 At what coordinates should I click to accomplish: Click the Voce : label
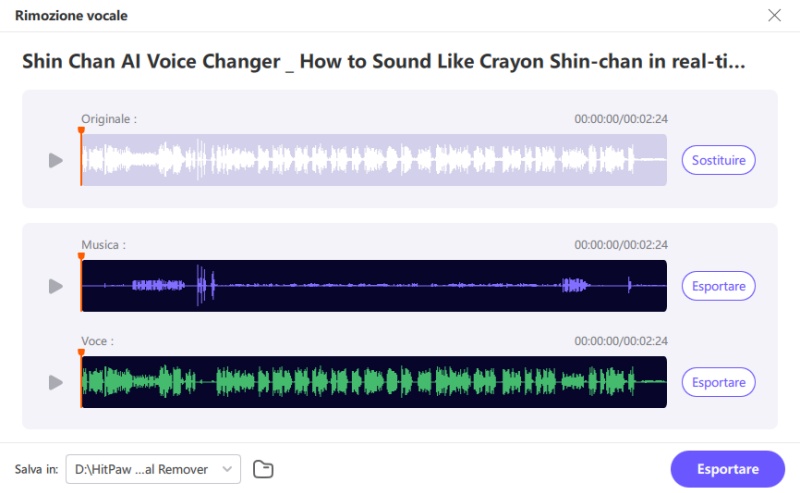pyautogui.click(x=97, y=341)
